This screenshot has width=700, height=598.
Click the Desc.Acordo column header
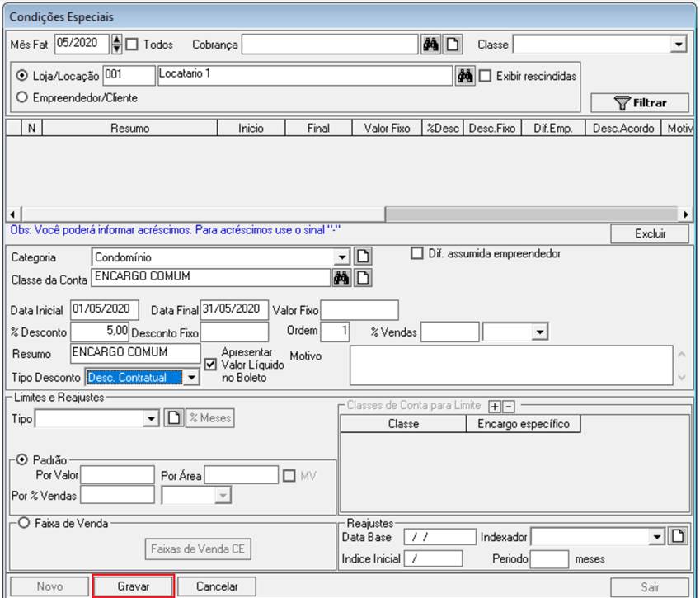[623, 128]
